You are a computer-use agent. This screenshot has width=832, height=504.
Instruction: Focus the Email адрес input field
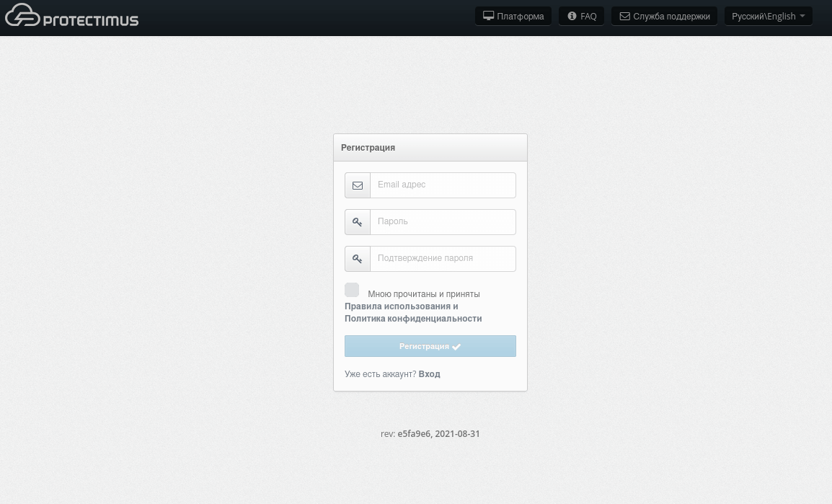tap(443, 185)
